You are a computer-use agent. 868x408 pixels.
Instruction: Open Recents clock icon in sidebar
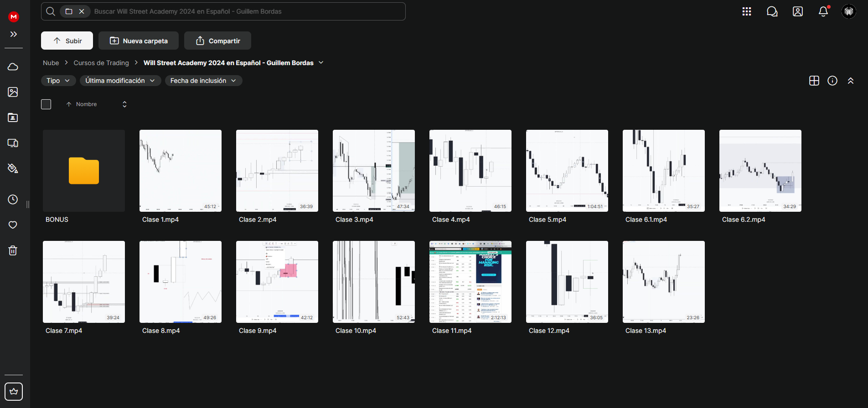point(13,199)
